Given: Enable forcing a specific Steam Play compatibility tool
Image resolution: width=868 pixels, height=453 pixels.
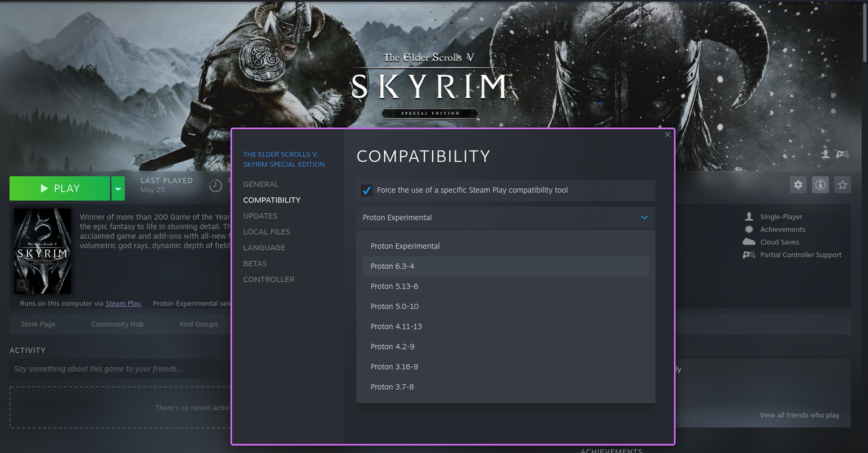Looking at the screenshot, I should [367, 190].
